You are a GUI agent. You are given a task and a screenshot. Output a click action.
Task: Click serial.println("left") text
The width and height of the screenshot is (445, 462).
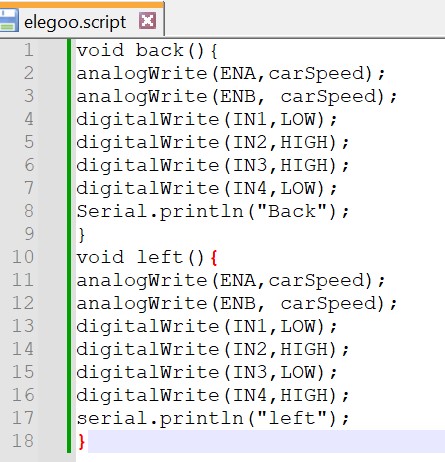click(x=213, y=419)
